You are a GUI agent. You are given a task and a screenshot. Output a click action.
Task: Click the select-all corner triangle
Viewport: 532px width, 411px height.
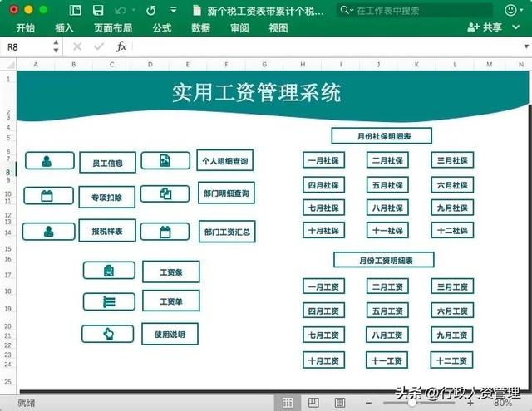pos(10,65)
